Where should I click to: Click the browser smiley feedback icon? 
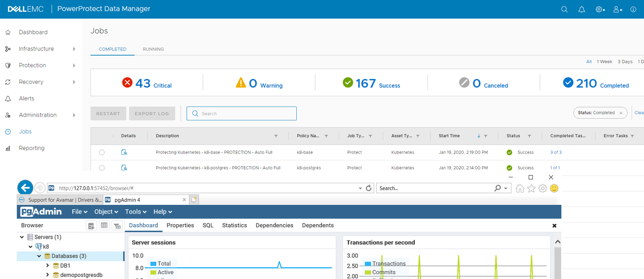pyautogui.click(x=554, y=188)
